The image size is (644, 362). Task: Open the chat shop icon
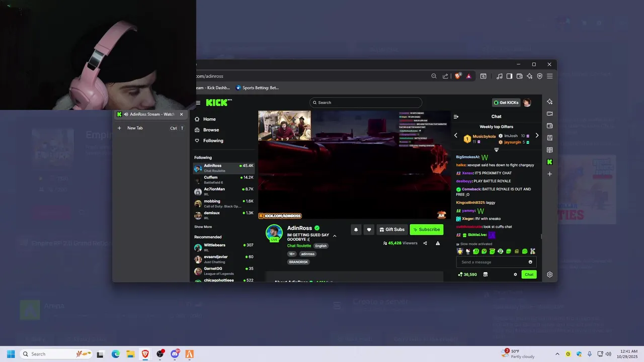point(486,275)
